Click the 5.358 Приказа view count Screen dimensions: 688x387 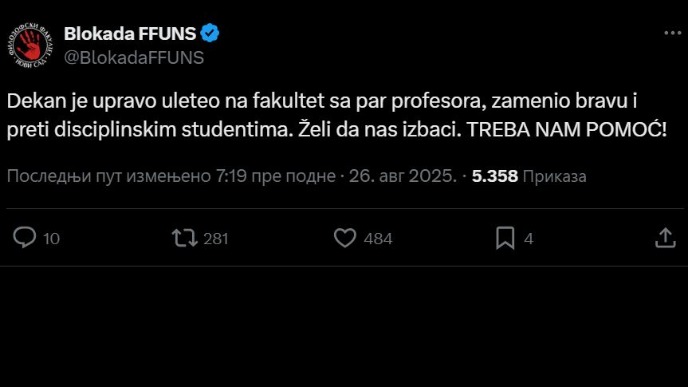pos(529,176)
